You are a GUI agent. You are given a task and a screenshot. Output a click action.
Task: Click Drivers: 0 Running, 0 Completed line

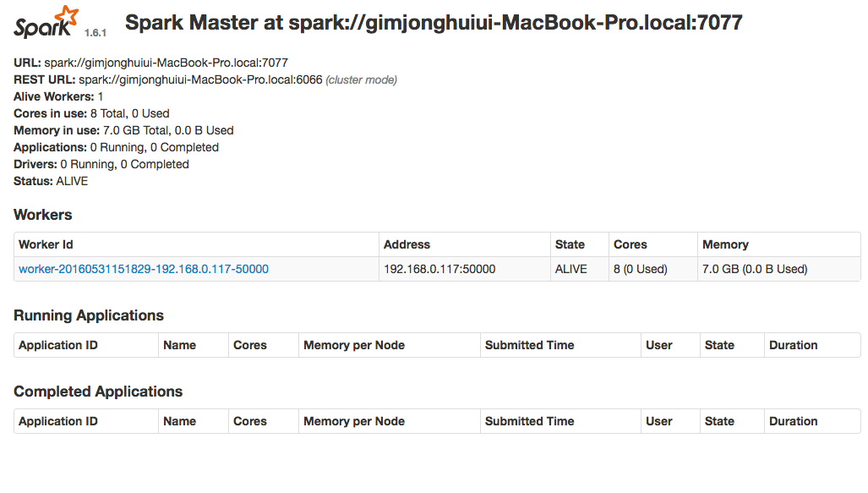click(x=101, y=165)
